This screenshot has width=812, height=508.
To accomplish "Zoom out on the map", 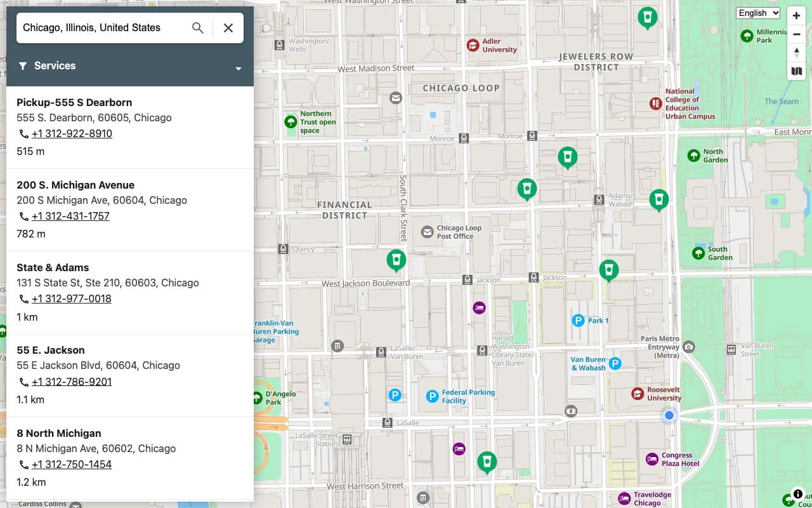I will [x=797, y=34].
